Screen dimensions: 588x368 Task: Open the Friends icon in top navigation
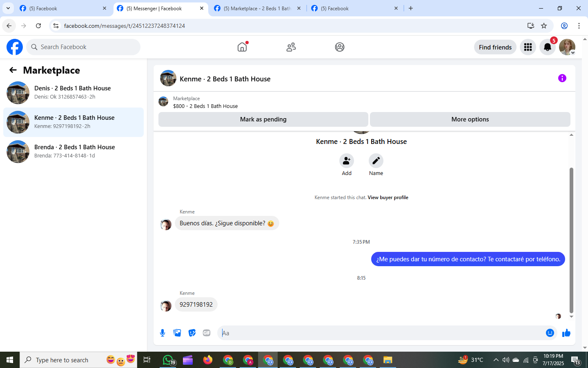pos(291,47)
